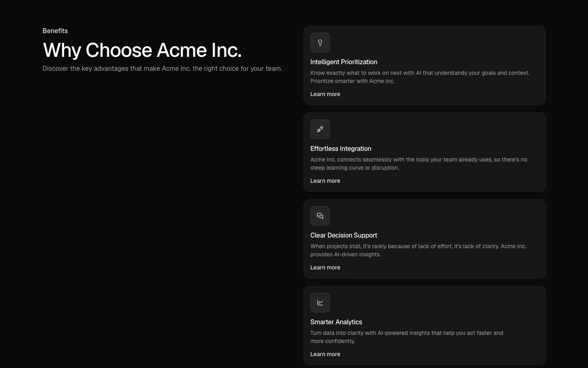The height and width of the screenshot is (368, 588).
Task: Click the Benefits section label
Action: [x=55, y=31]
